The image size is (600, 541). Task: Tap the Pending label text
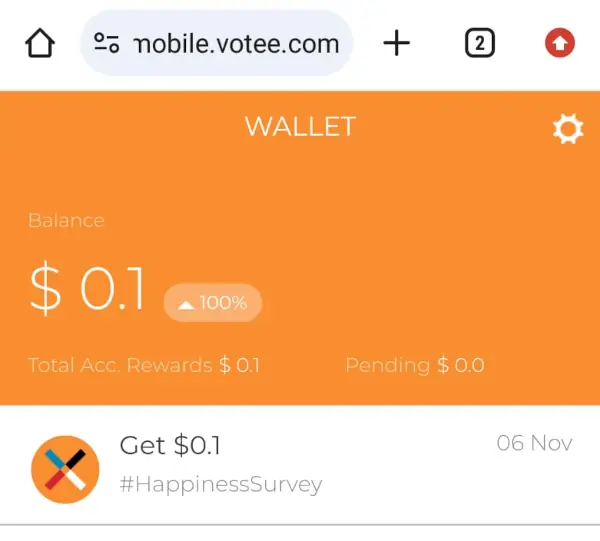(x=388, y=365)
